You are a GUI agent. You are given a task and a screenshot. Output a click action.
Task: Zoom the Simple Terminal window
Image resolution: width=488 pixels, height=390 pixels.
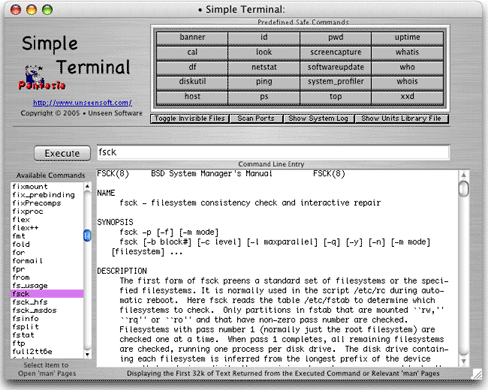coord(47,10)
